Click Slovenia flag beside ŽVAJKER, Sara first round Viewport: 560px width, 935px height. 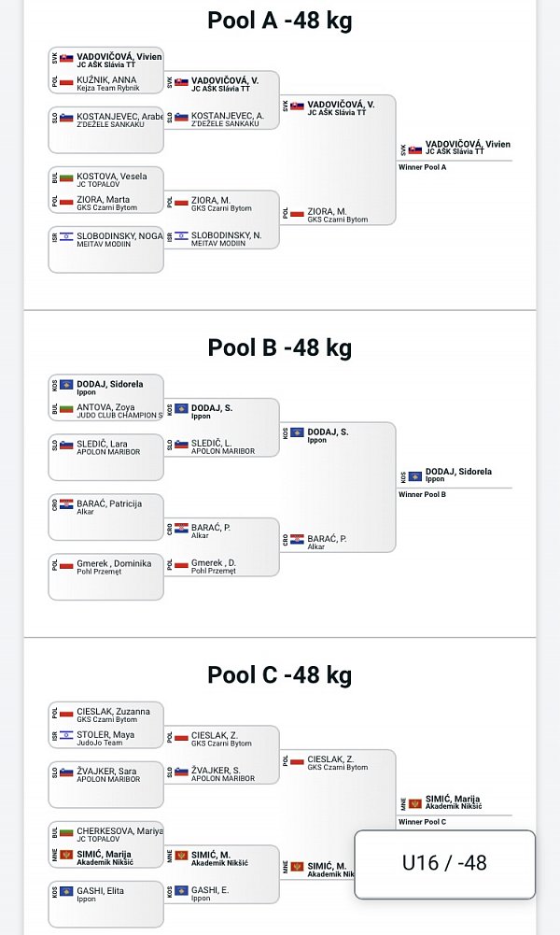(66, 772)
